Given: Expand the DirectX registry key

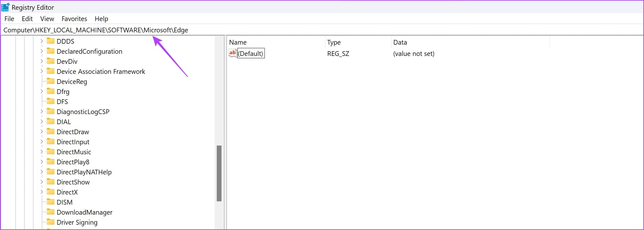Looking at the screenshot, I should [x=42, y=192].
